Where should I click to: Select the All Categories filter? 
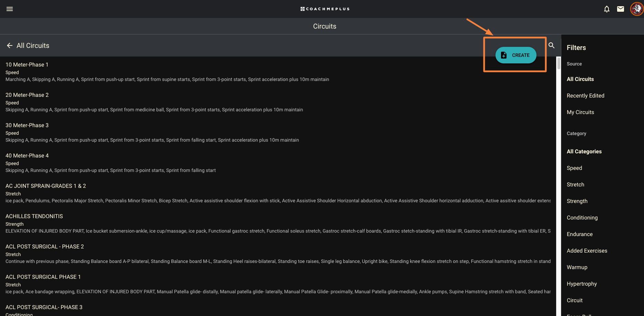(x=584, y=151)
